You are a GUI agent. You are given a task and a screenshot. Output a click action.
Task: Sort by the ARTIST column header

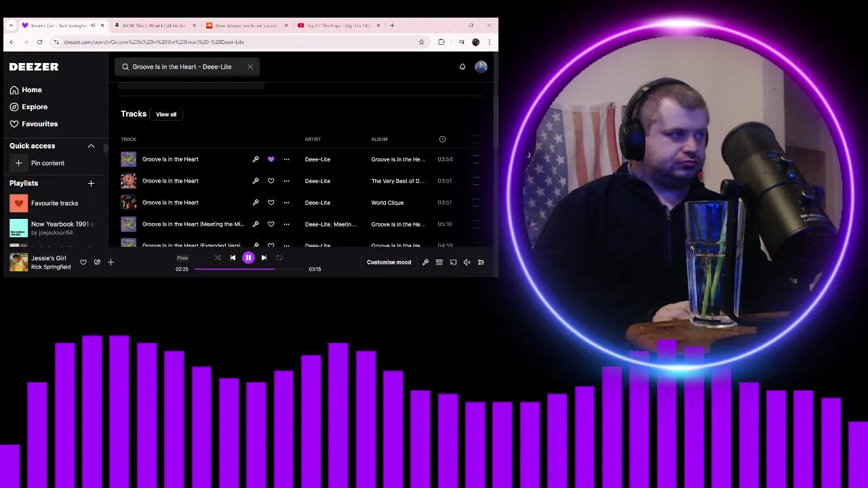pos(313,139)
